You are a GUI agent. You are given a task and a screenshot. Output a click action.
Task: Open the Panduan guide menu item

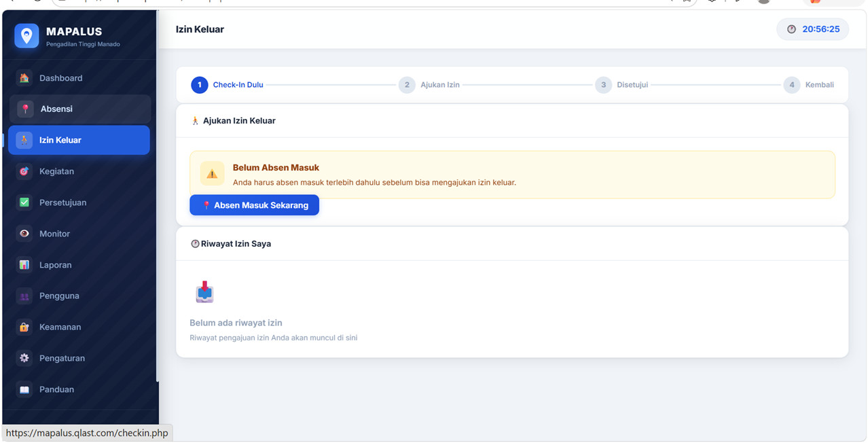click(x=79, y=389)
